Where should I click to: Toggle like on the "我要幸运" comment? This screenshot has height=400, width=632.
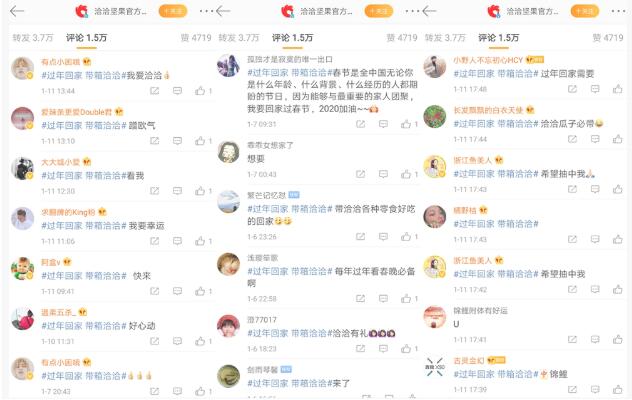200,241
